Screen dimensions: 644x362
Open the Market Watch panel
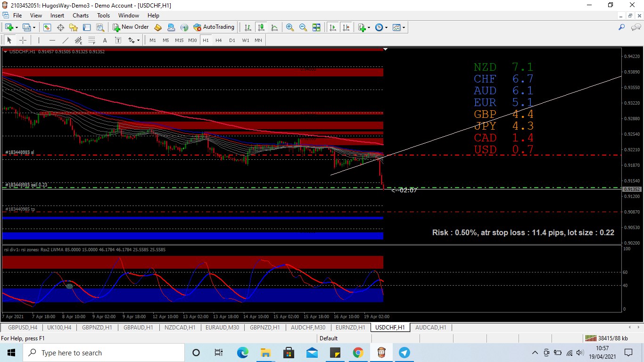[x=47, y=27]
